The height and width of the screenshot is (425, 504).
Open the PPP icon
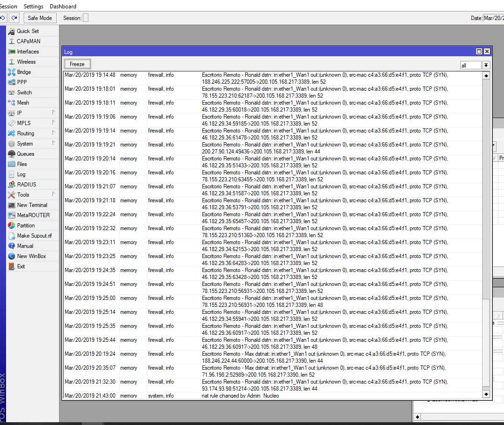tap(12, 82)
